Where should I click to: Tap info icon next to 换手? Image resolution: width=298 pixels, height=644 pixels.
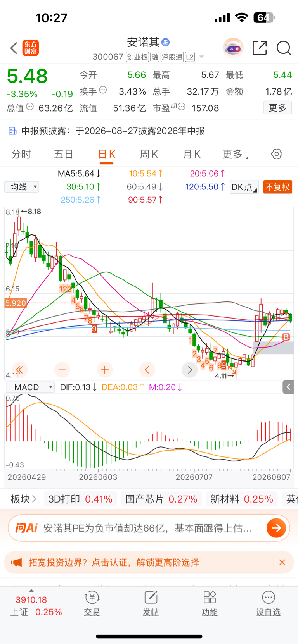point(103,90)
